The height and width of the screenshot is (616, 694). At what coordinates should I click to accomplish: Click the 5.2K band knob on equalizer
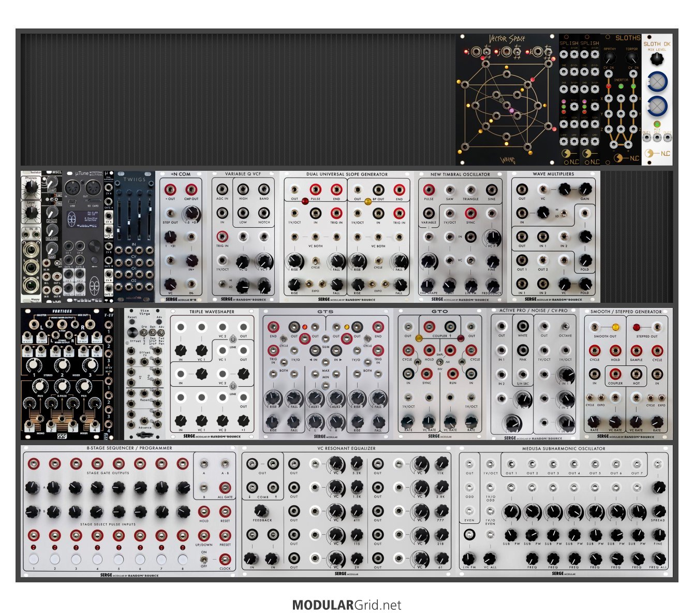click(x=357, y=463)
